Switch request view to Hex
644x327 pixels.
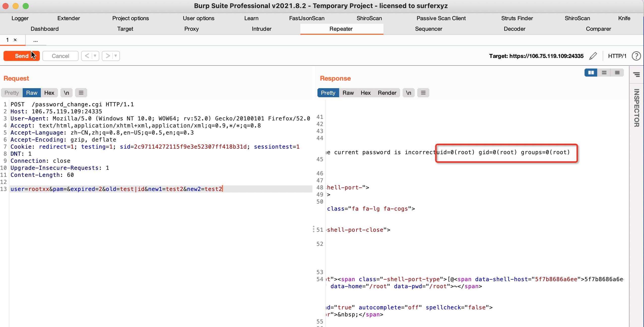coord(49,93)
